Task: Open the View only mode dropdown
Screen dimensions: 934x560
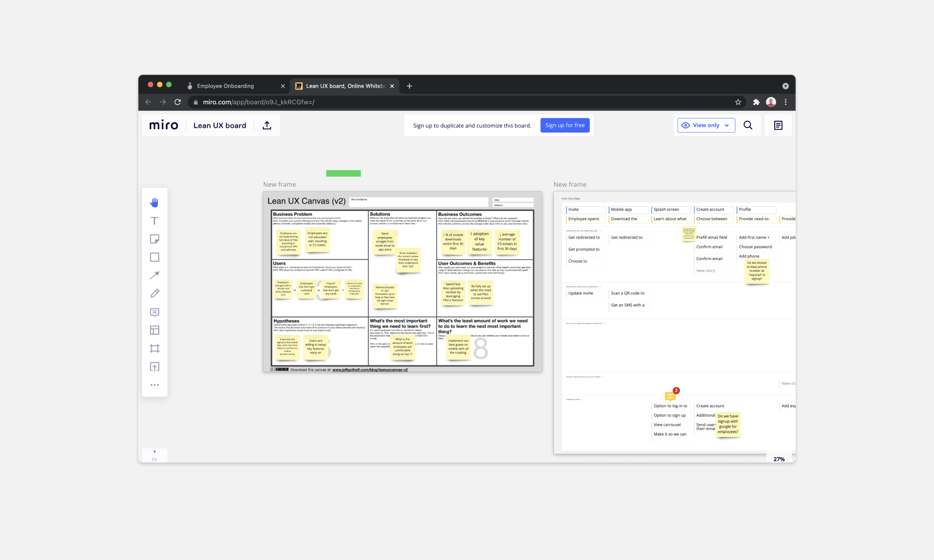Action: [706, 125]
